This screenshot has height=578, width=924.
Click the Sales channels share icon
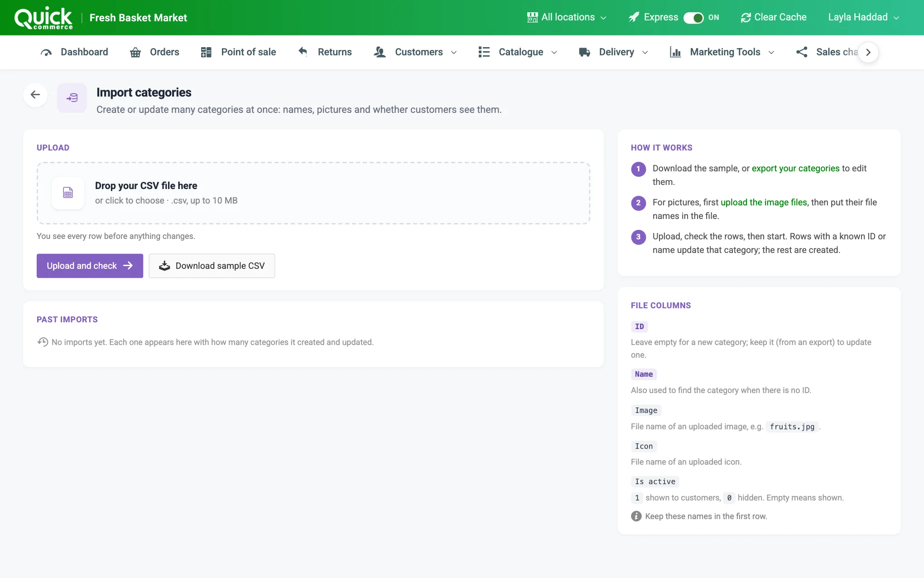click(x=802, y=52)
